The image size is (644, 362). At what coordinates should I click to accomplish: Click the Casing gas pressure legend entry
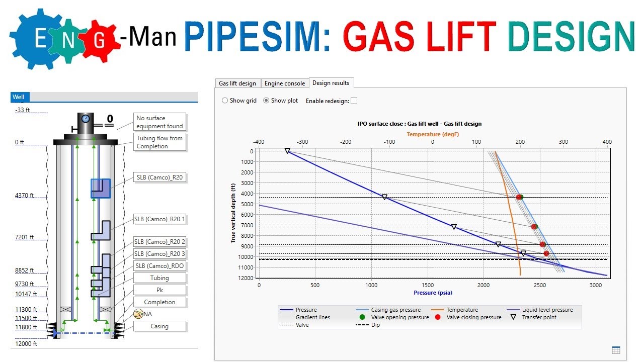coord(387,310)
